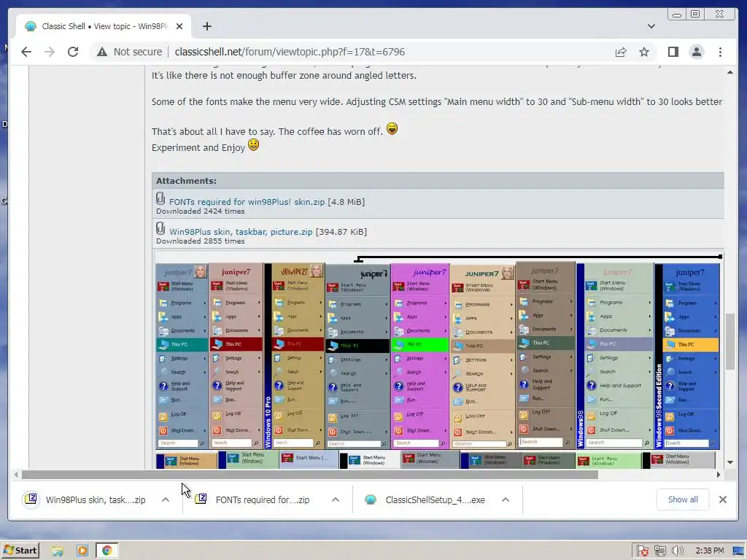Click the horizontal scrollbar thumb
Image resolution: width=747 pixels, height=560 pixels.
click(309, 474)
